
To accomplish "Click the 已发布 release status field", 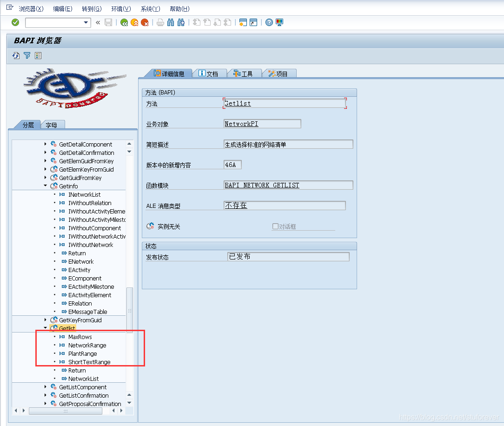I will [x=288, y=257].
